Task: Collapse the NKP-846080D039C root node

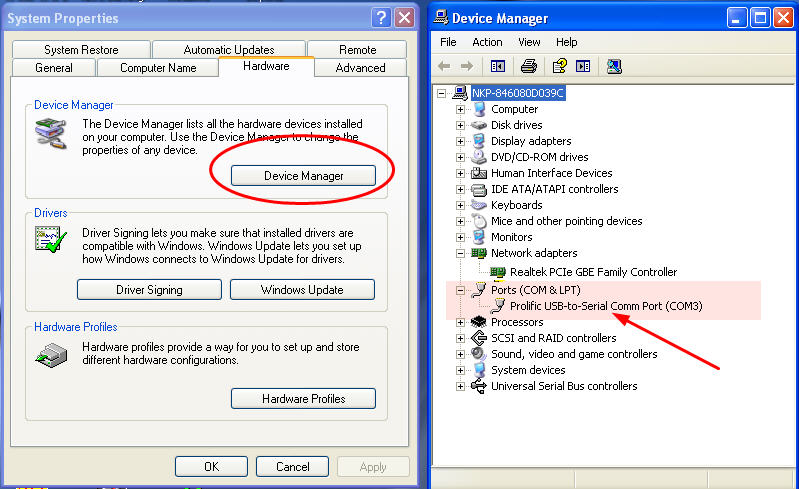Action: point(441,93)
